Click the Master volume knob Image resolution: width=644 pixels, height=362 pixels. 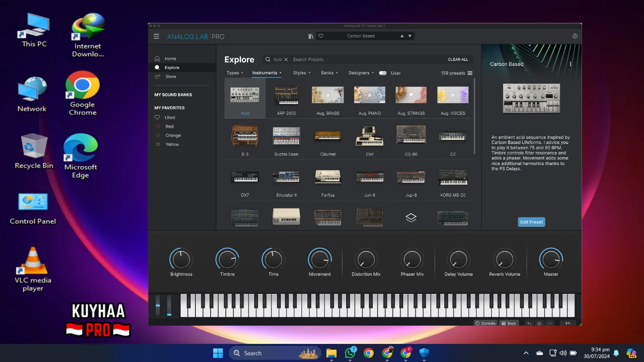point(551,259)
